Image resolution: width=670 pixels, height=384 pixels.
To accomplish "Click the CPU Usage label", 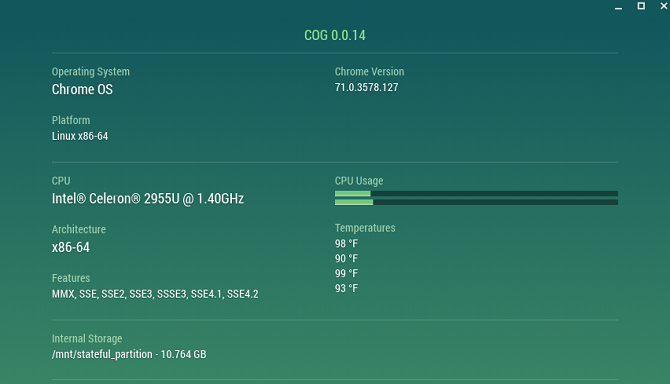I will click(x=359, y=181).
